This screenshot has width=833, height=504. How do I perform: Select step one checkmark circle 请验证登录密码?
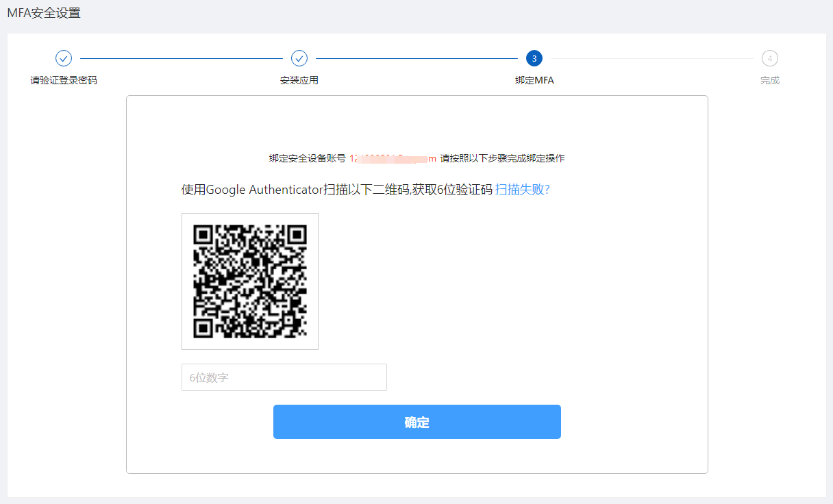pyautogui.click(x=64, y=58)
